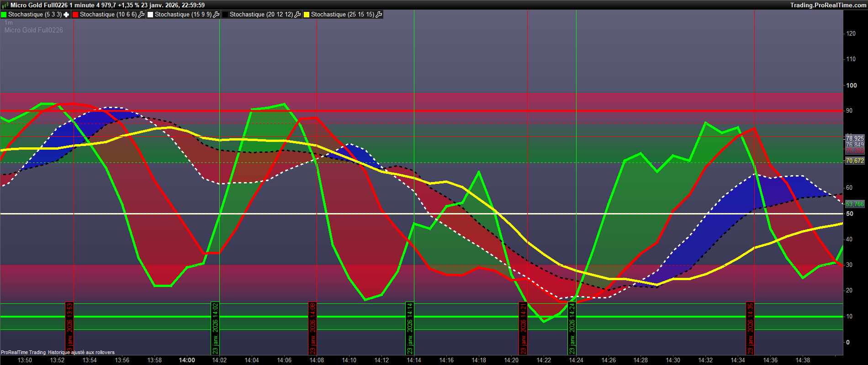868x365 pixels.
Task: Click the red 14:21 vertical time marker label
Action: click(523, 328)
